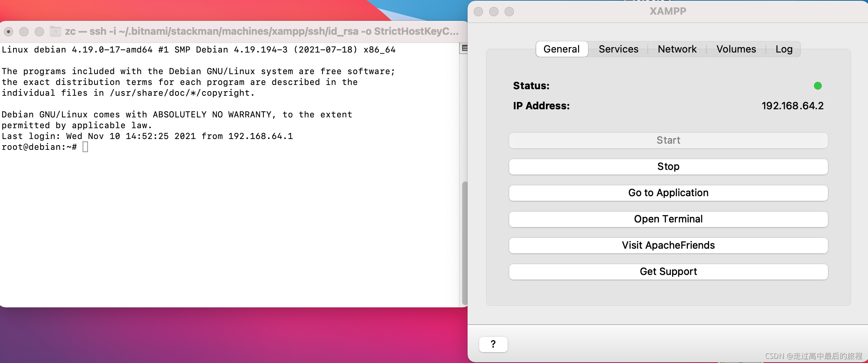Click the XAMPP window zoom button
868x363 pixels.
point(509,12)
